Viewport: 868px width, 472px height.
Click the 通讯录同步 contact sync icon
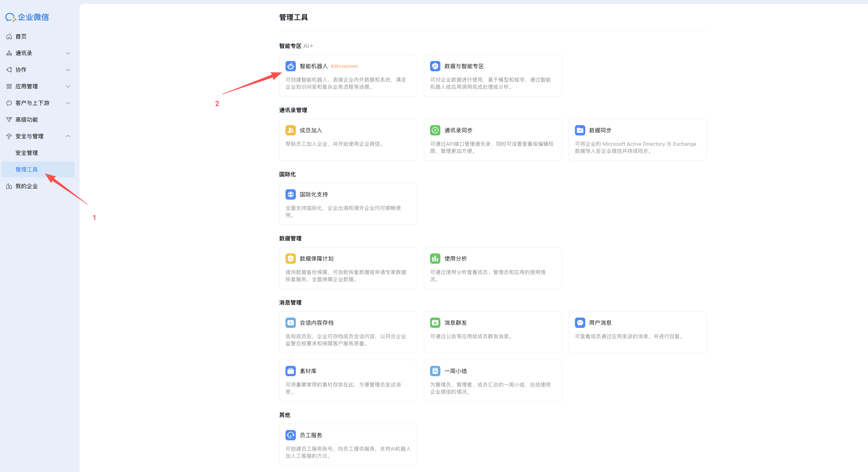[x=435, y=130]
